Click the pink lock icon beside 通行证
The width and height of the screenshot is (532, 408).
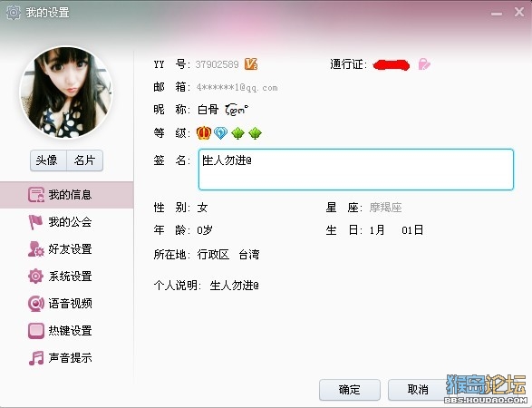point(424,63)
